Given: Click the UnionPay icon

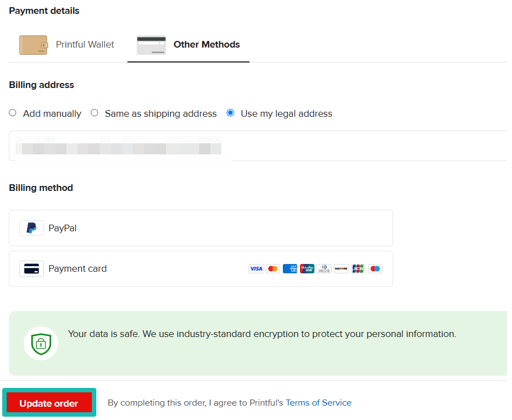Looking at the screenshot, I should (x=307, y=268).
